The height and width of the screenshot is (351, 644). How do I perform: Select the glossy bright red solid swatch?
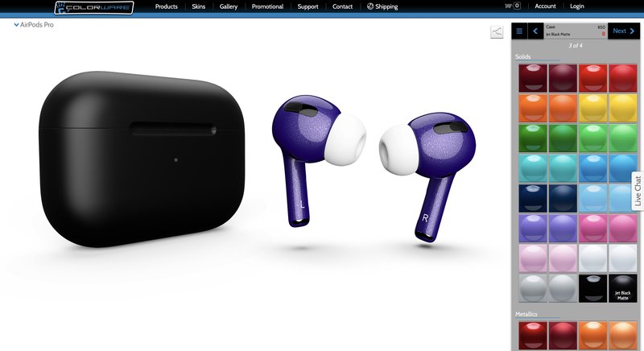[592, 78]
